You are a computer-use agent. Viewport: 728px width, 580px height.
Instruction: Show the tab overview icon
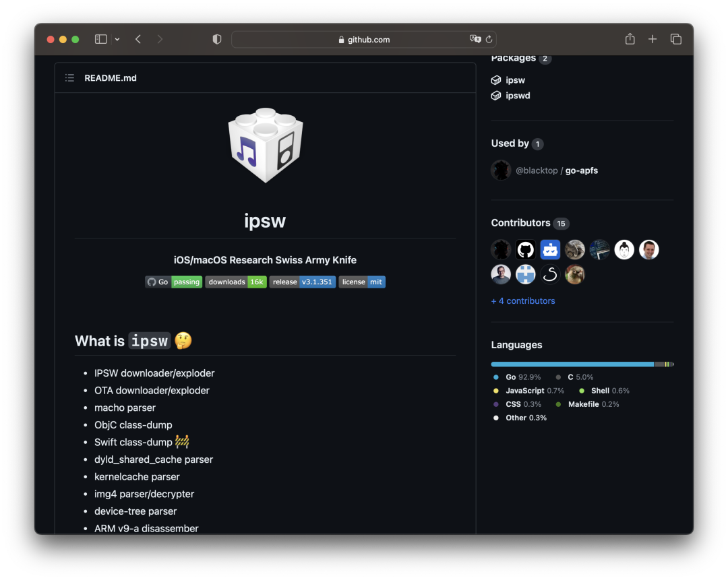tap(676, 40)
